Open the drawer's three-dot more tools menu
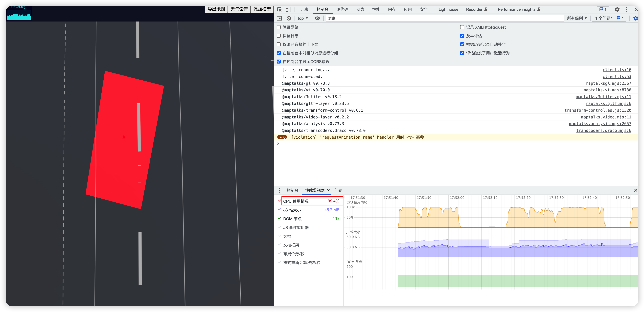The image size is (644, 312). (x=279, y=190)
